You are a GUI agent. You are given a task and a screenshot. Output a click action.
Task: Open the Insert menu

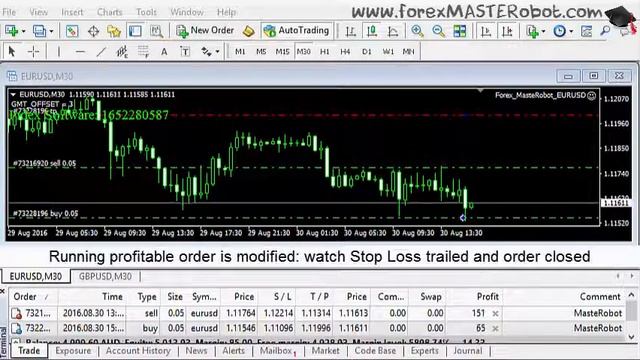(72, 12)
